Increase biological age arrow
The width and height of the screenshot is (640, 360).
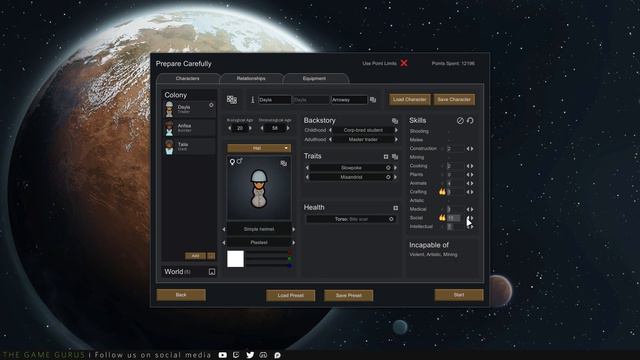[250, 128]
